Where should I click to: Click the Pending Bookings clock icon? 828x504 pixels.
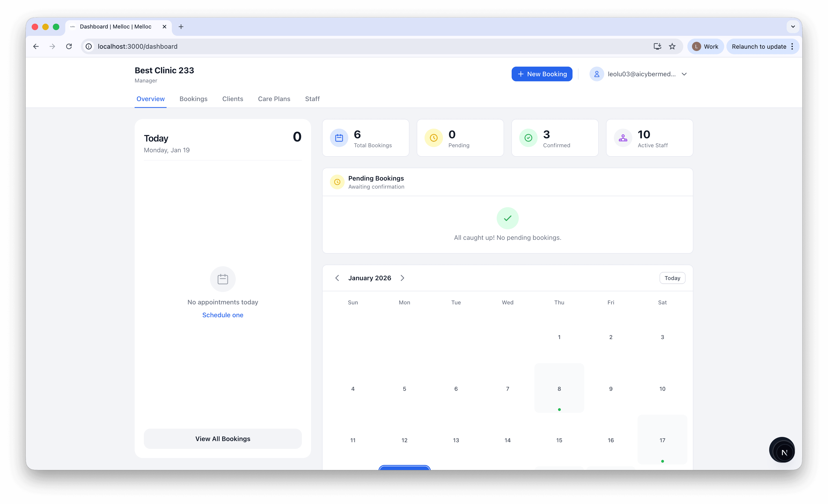pos(337,182)
